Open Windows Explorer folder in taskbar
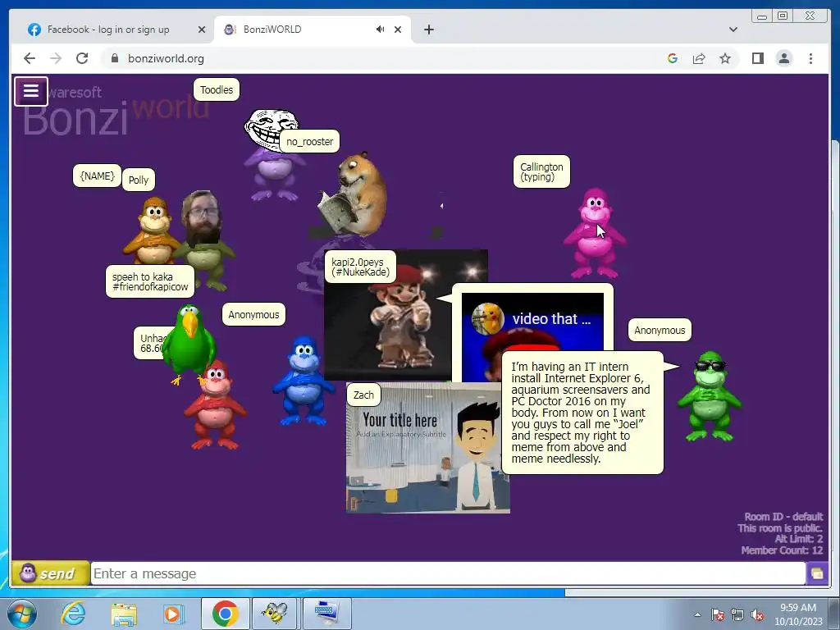This screenshot has height=630, width=840. tap(124, 614)
